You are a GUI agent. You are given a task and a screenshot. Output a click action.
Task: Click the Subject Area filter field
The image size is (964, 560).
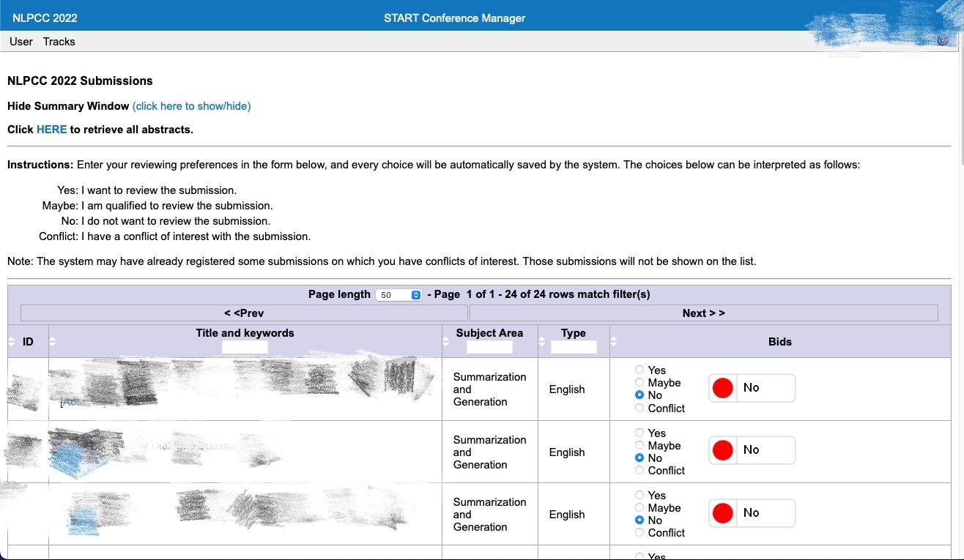489,348
